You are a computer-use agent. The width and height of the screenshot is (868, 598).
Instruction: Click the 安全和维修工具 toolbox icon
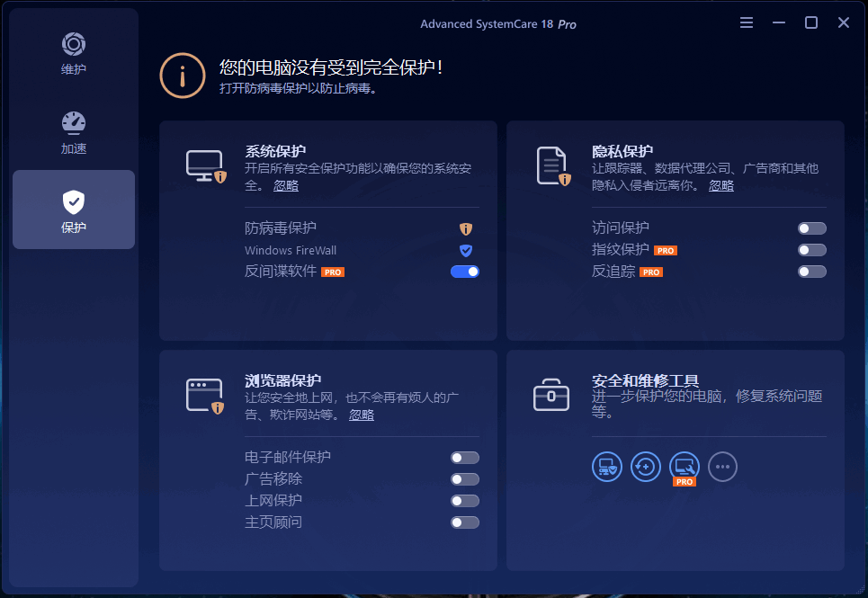click(x=551, y=395)
